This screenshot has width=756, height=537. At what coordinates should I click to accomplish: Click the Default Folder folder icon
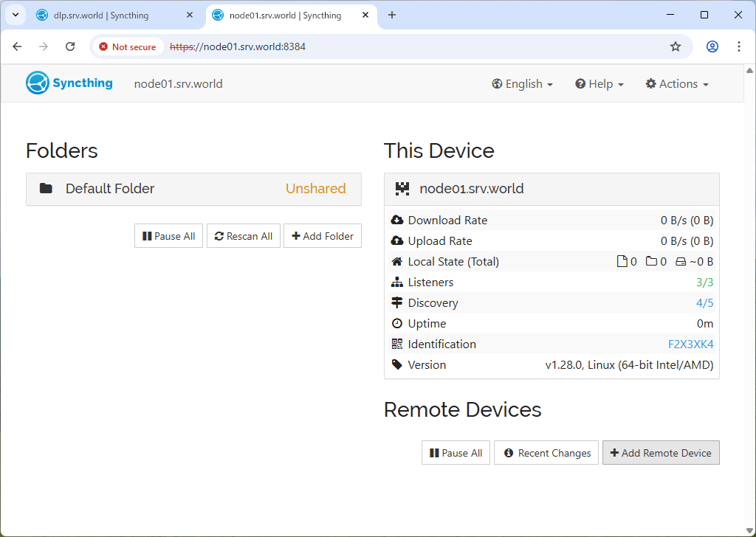tap(46, 189)
